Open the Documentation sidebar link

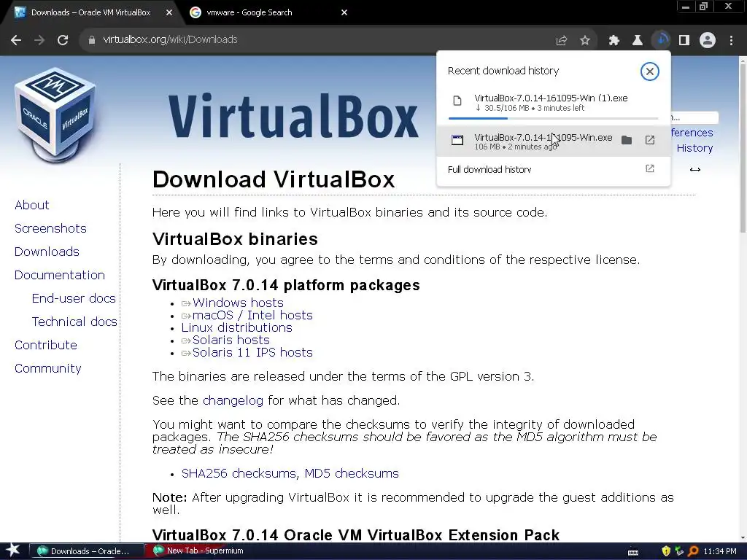(x=60, y=275)
